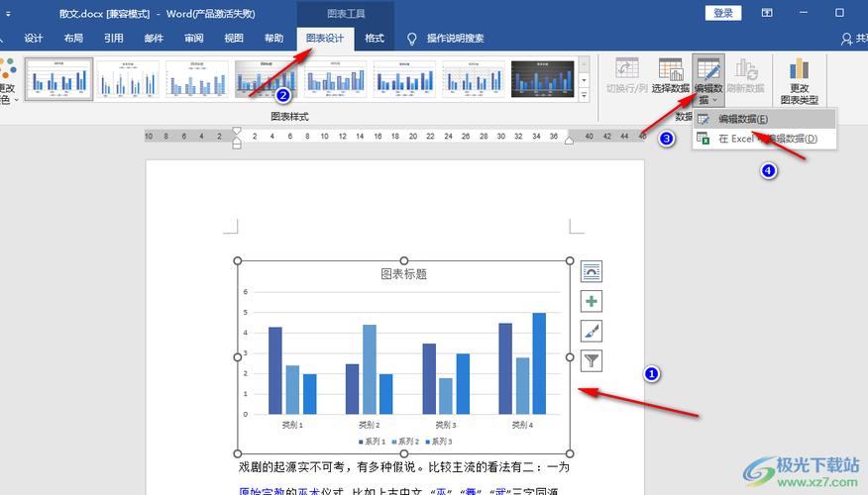The image size is (868, 495).
Task: Click the 原始宗教 hyperlink in text
Action: (x=262, y=491)
